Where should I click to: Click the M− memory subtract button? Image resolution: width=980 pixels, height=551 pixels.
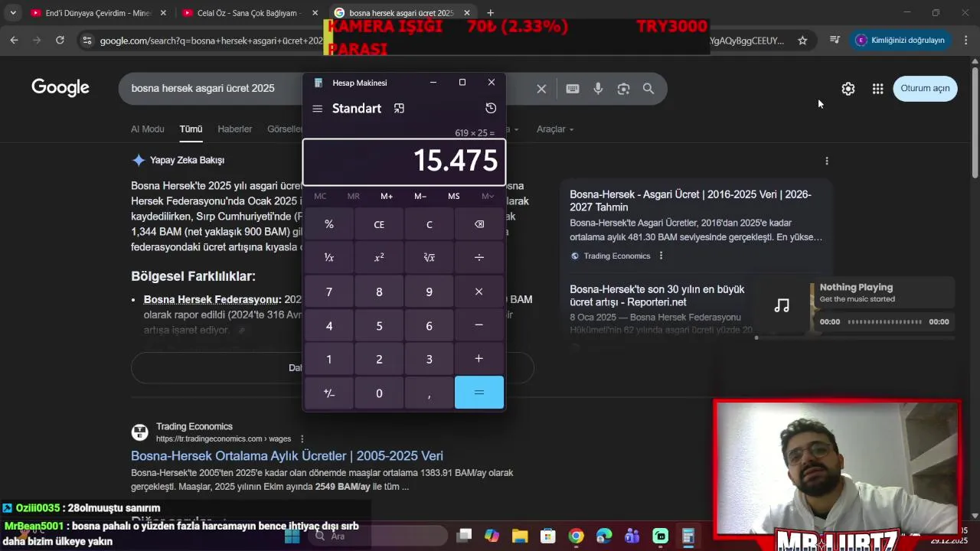[420, 196]
